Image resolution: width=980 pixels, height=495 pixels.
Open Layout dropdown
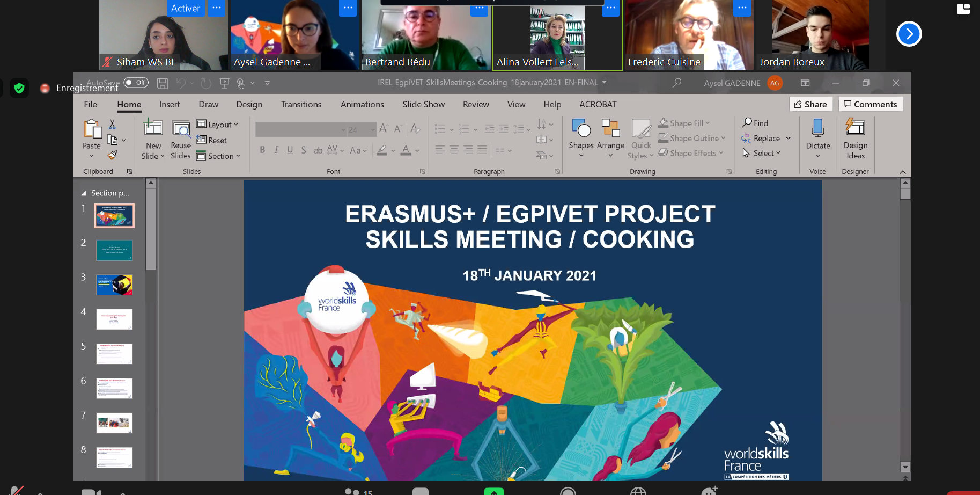(217, 125)
